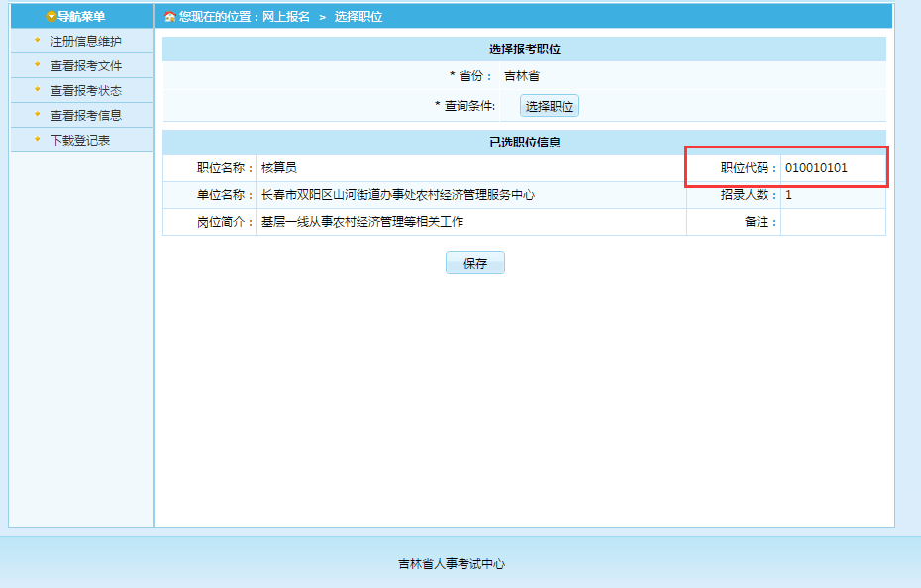Click the 职位代码 label
This screenshot has height=588, width=921.
pyautogui.click(x=749, y=168)
